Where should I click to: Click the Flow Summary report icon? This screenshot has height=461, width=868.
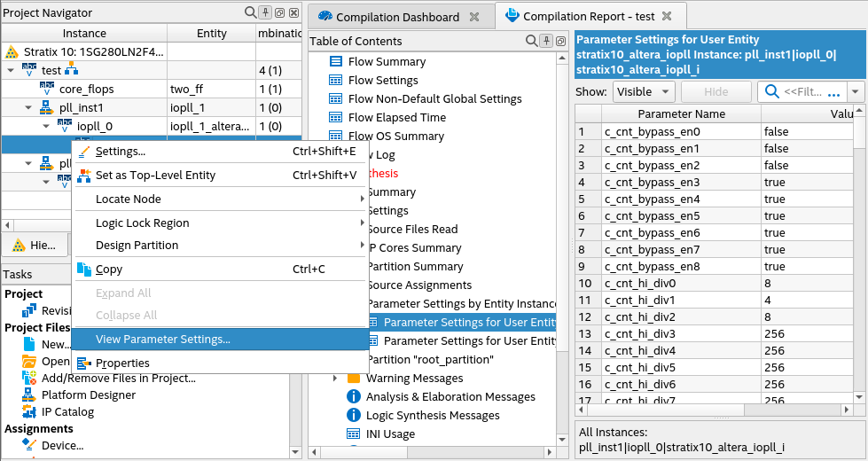coord(336,62)
